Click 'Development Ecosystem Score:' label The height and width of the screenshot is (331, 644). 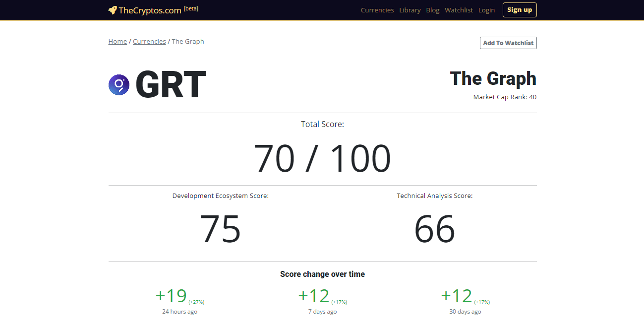click(221, 196)
